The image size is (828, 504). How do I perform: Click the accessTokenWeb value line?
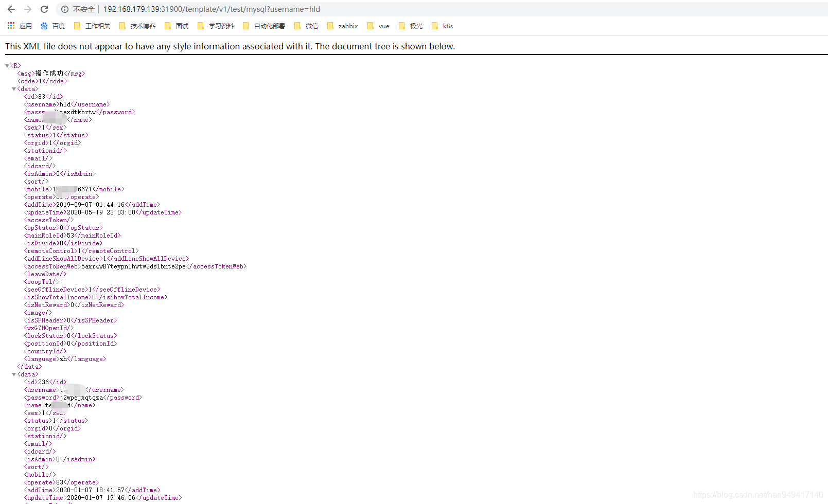(x=135, y=266)
